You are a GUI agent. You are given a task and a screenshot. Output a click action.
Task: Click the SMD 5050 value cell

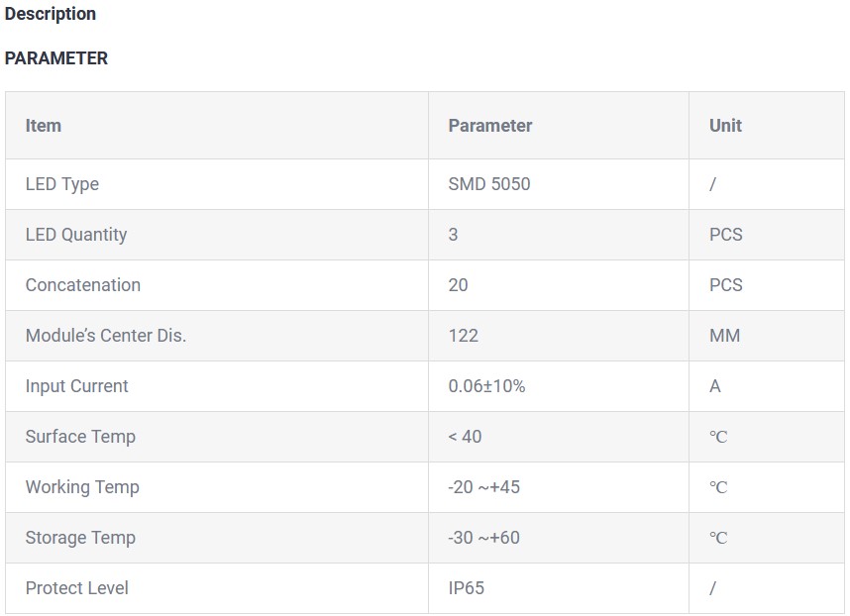pyautogui.click(x=489, y=184)
